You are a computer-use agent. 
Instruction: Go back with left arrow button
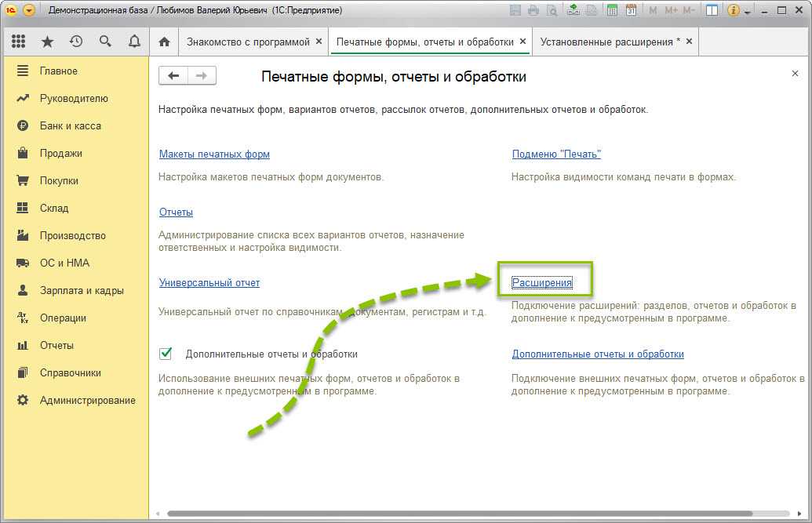[173, 75]
